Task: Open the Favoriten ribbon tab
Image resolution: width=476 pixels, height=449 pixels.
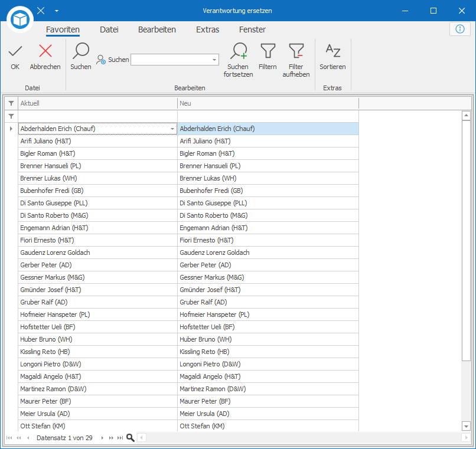Action: tap(63, 30)
